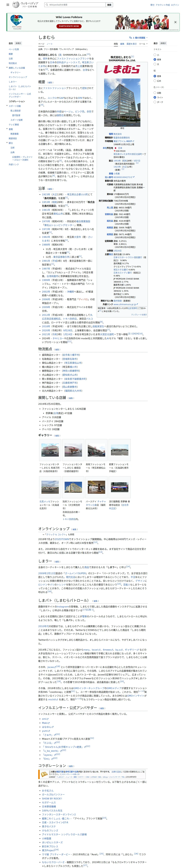This screenshot has height=868, width=186.
Task: Collapse 書籍 section in the contents
Action: pyautogui.click(x=7, y=129)
